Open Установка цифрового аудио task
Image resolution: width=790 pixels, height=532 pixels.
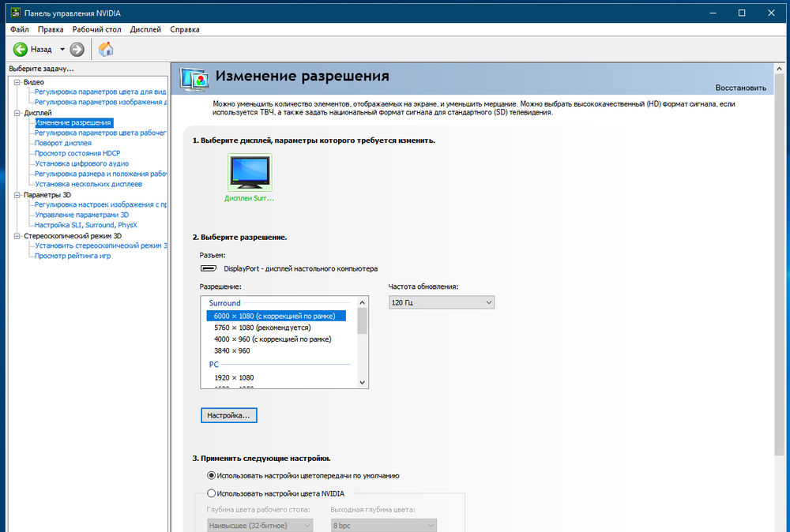pos(81,163)
